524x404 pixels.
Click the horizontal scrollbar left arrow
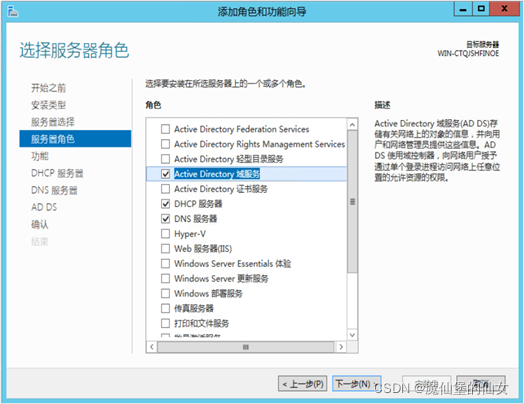coord(152,347)
